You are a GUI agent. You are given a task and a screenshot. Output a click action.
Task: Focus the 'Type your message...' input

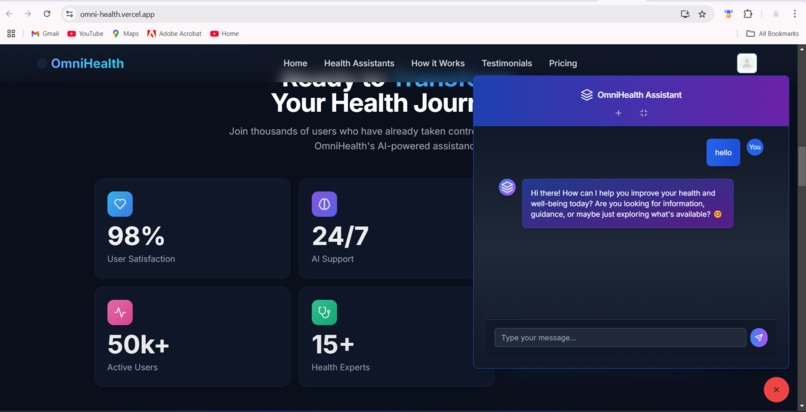620,338
